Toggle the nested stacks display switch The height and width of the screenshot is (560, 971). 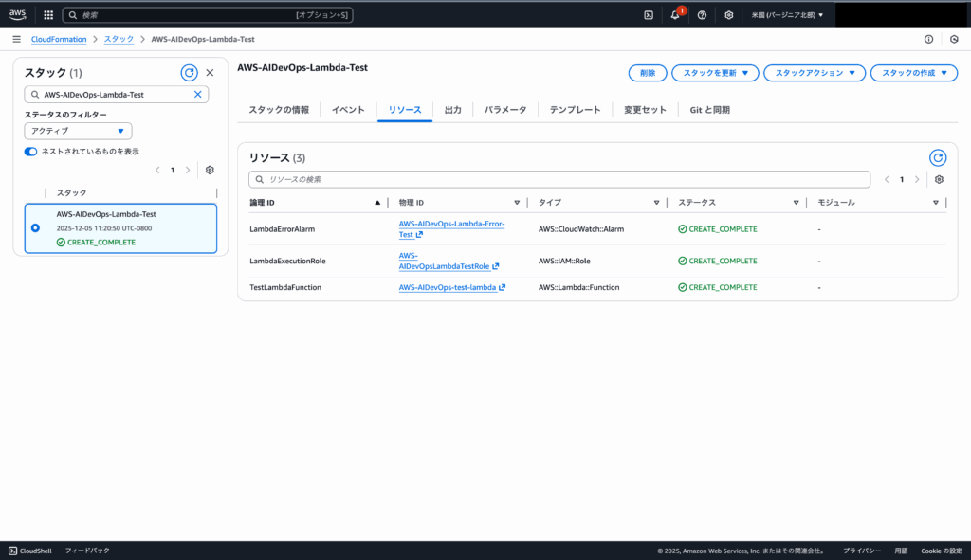[x=31, y=151]
